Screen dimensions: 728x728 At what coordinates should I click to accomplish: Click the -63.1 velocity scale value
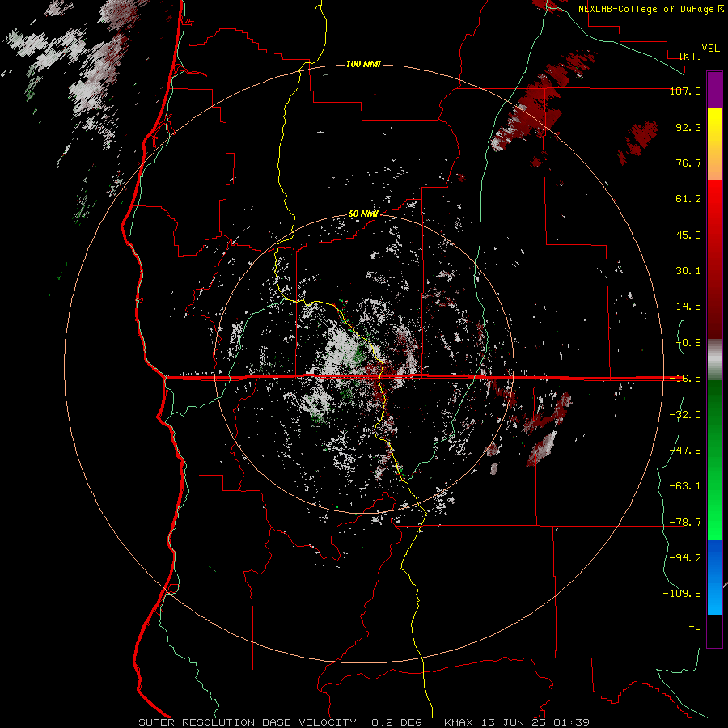coord(685,486)
